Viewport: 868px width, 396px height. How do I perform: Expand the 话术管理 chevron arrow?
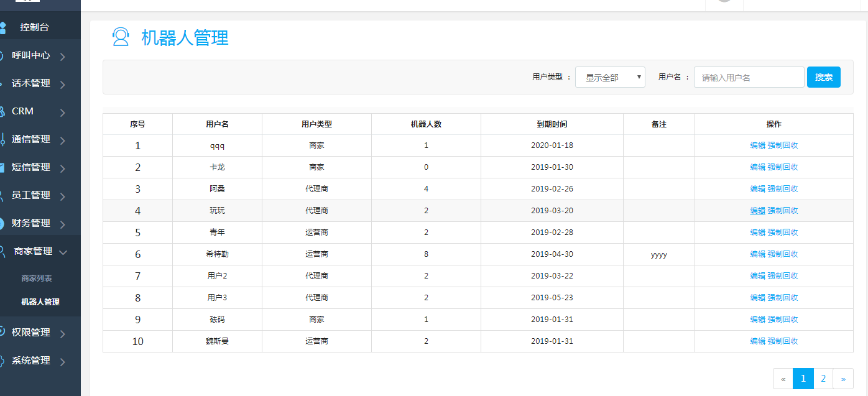(63, 85)
